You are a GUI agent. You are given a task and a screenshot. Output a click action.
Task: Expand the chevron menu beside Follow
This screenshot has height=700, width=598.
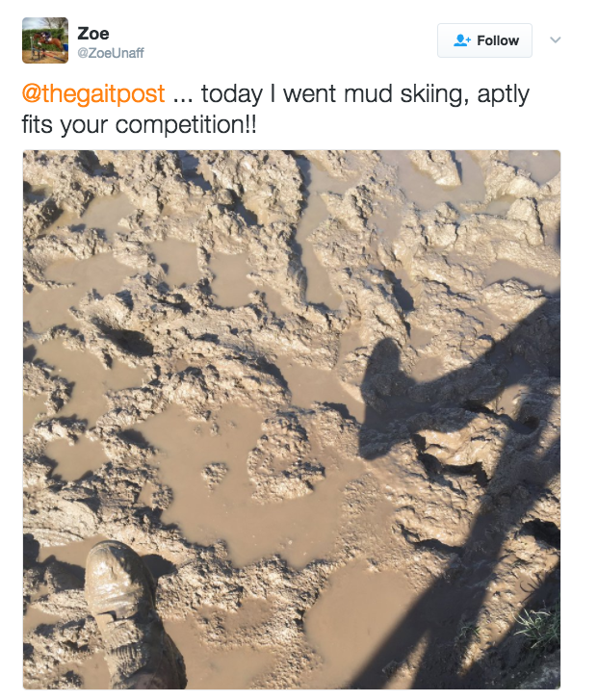[555, 40]
